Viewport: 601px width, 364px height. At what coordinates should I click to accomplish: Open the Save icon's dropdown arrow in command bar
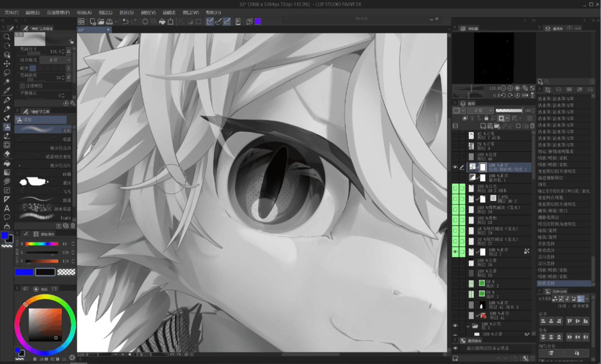(116, 22)
